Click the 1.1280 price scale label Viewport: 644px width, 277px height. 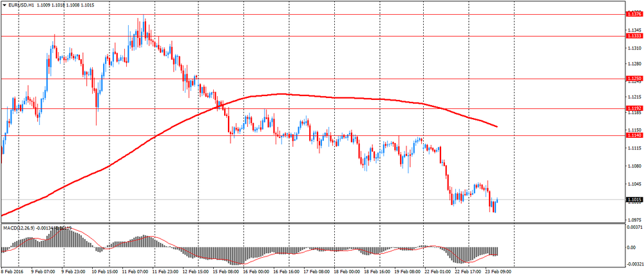point(634,64)
